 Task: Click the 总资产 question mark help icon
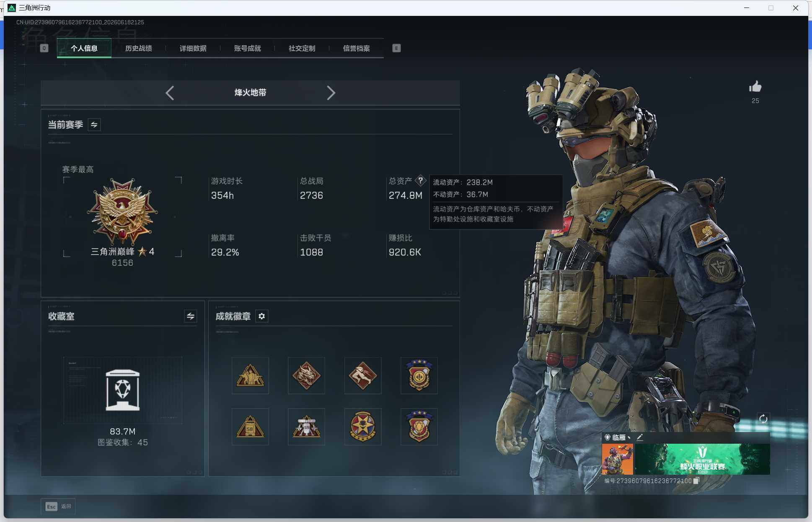click(x=420, y=181)
